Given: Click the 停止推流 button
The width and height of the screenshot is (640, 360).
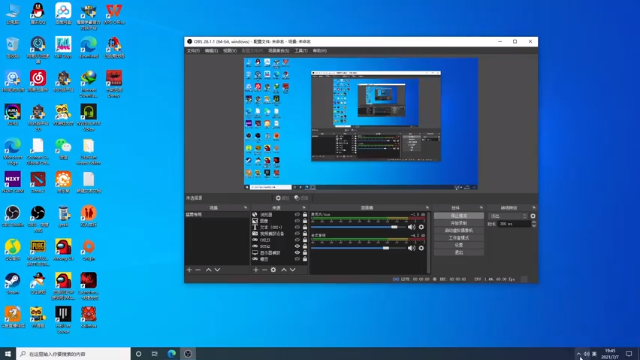Looking at the screenshot, I should pyautogui.click(x=459, y=216).
